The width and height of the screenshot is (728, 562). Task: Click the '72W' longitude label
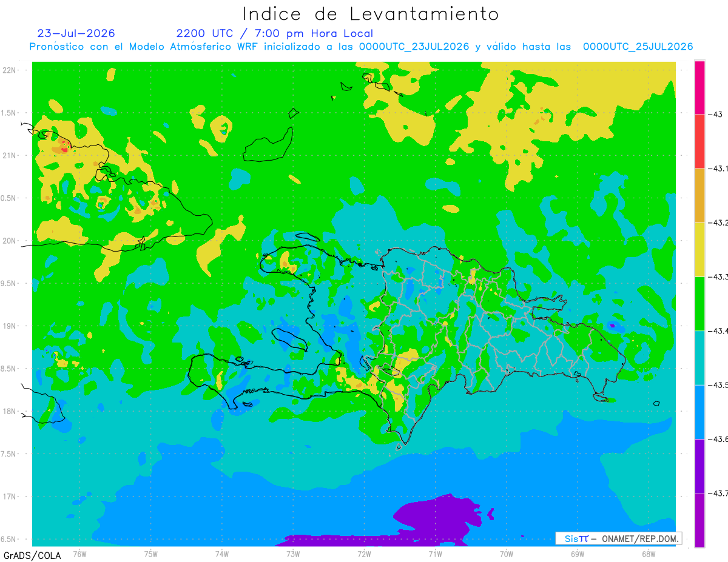click(x=363, y=554)
